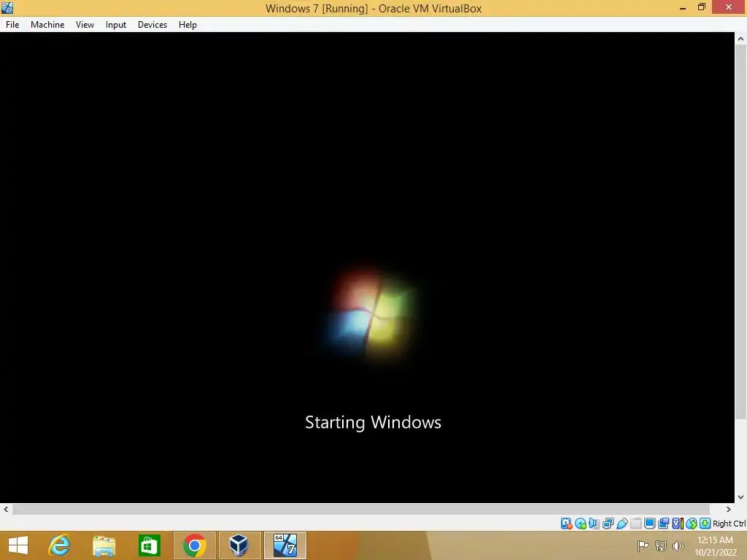Image resolution: width=747 pixels, height=560 pixels.
Task: Click the optical disk indicator icon
Action: [580, 524]
